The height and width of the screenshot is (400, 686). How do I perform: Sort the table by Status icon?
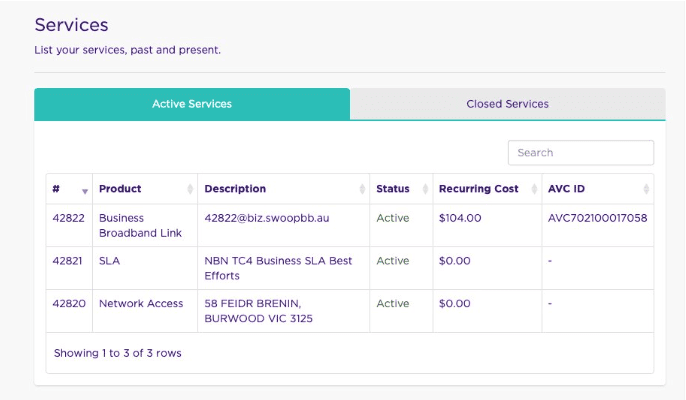click(423, 189)
